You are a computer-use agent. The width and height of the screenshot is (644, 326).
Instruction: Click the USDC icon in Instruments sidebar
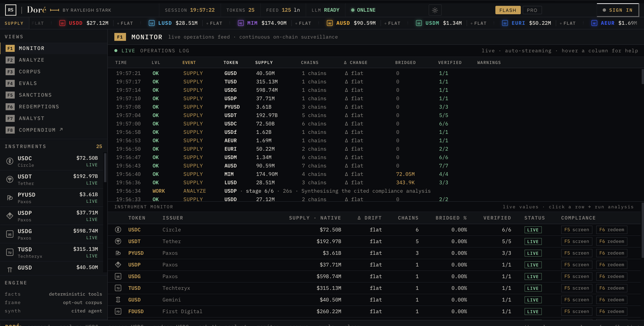[x=10, y=161]
